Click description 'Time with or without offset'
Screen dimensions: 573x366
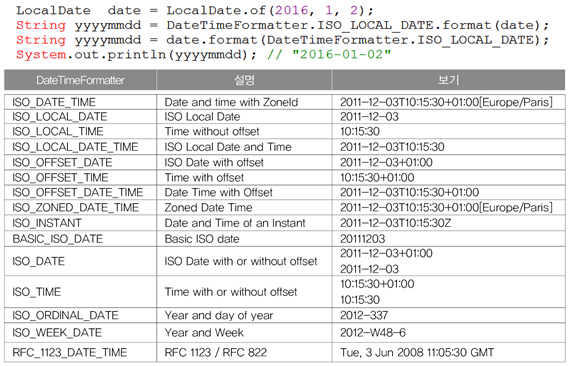click(231, 292)
